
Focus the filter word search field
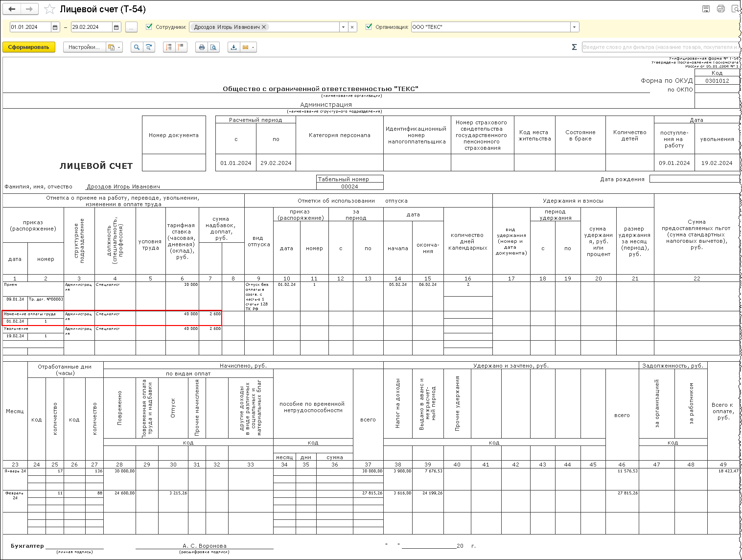point(660,47)
